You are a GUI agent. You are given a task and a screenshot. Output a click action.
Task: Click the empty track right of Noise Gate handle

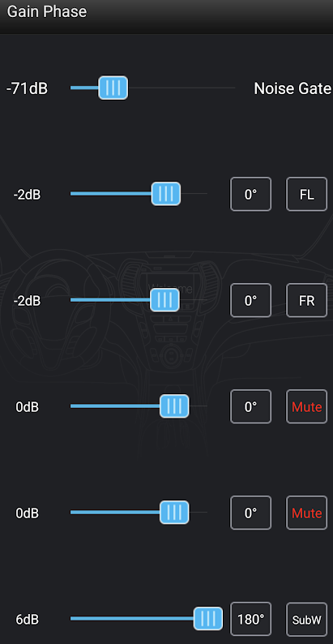181,88
